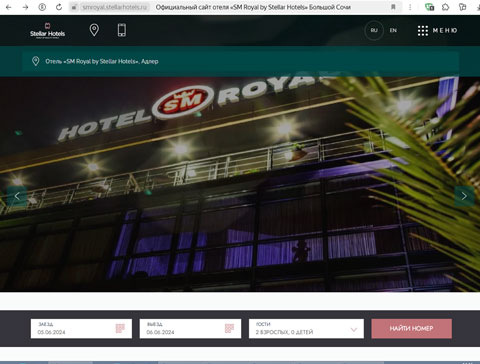Select the Заезд check-in date field
480x364 pixels.
pyautogui.click(x=81, y=329)
